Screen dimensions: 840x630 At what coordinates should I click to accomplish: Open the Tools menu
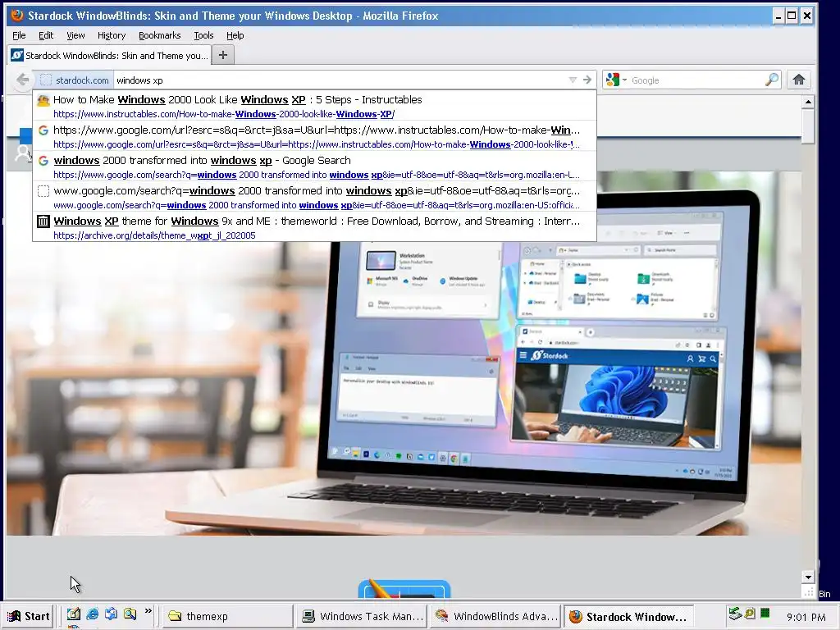pos(203,35)
